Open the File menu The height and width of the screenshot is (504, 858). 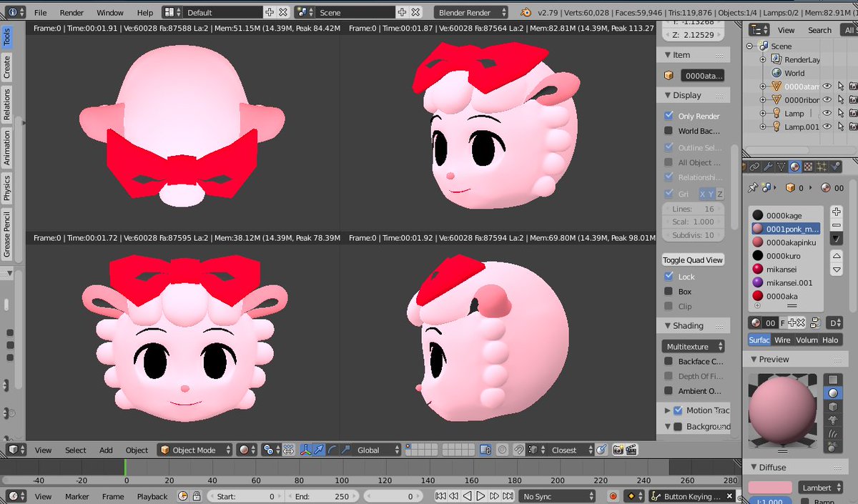(40, 12)
